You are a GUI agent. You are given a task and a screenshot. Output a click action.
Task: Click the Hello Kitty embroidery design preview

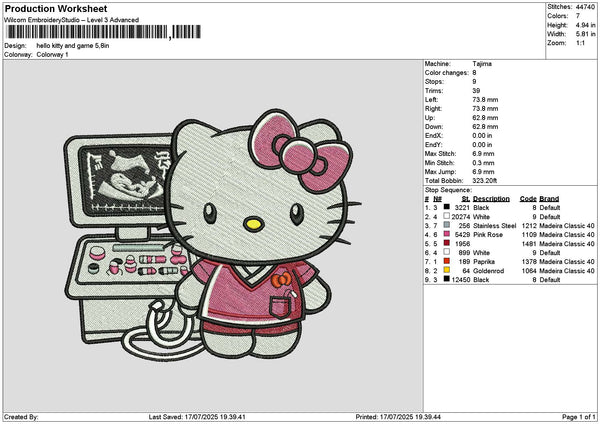[212, 235]
